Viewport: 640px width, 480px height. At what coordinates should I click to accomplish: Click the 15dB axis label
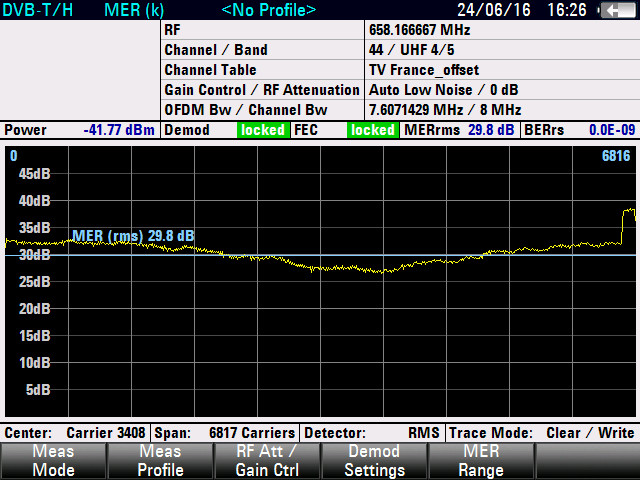tap(34, 336)
